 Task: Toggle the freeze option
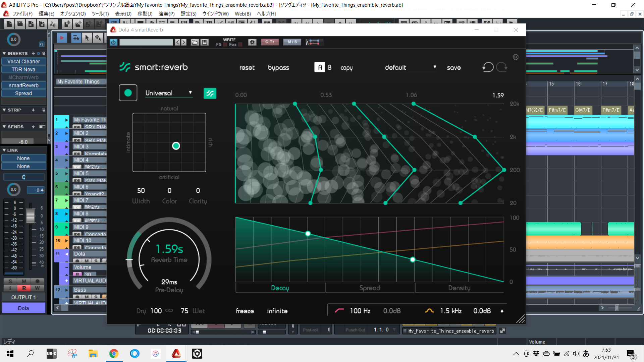[245, 311]
